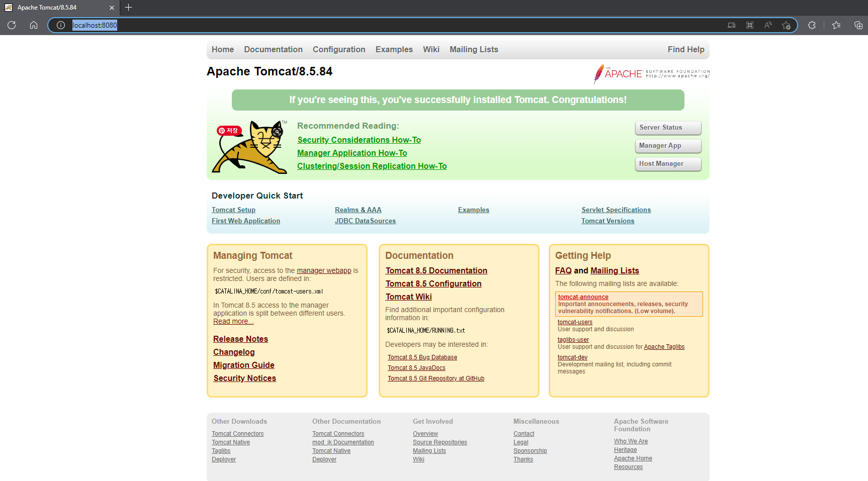Open the manager webapp link

324,270
